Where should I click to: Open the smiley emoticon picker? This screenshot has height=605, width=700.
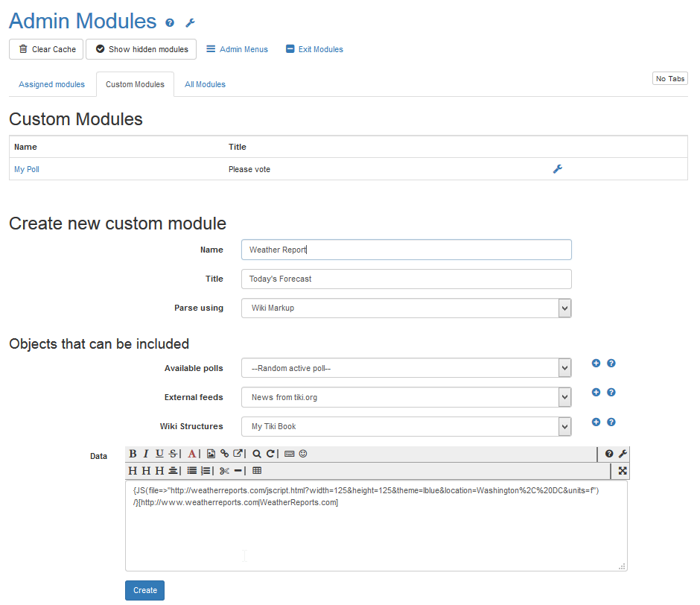click(x=303, y=454)
